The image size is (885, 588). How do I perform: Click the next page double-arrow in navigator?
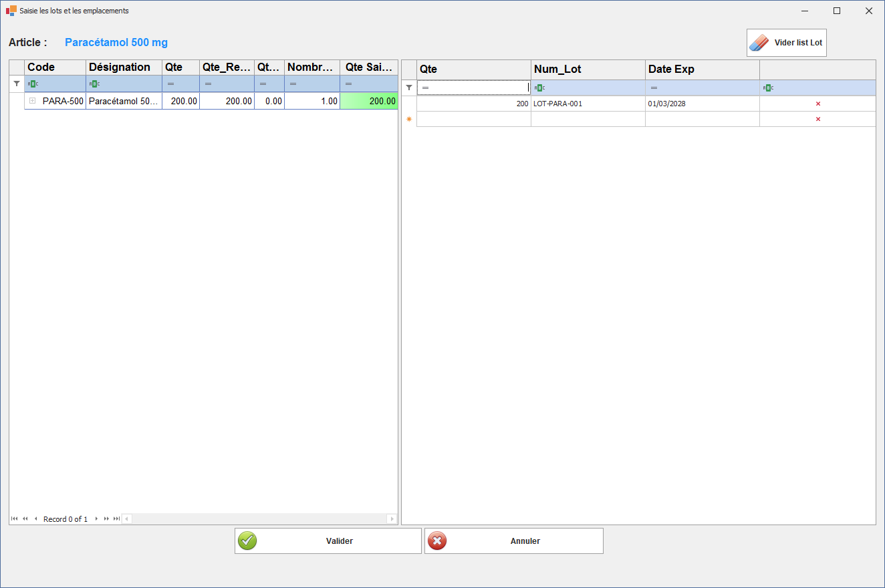click(106, 519)
